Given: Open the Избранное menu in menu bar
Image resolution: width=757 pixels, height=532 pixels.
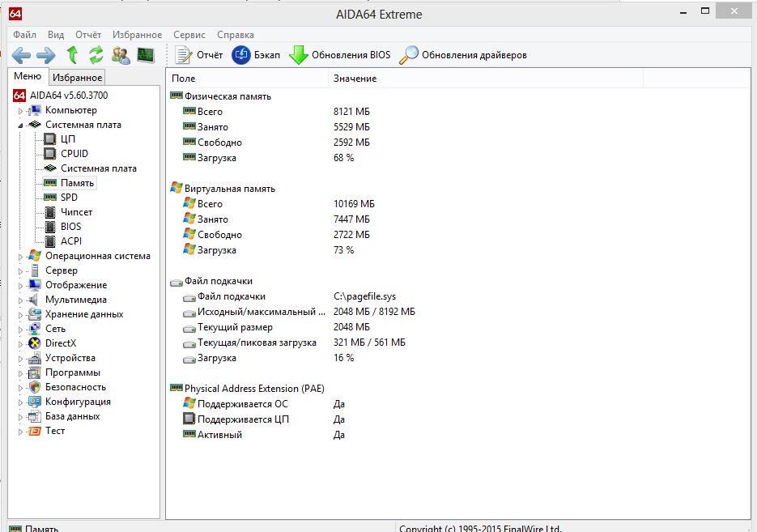Looking at the screenshot, I should (x=137, y=35).
